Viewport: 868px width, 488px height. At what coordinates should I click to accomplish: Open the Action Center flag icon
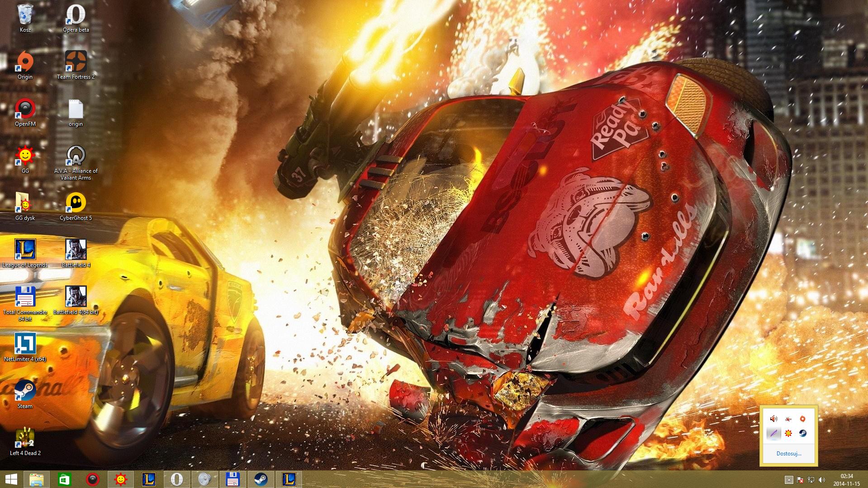click(x=800, y=480)
